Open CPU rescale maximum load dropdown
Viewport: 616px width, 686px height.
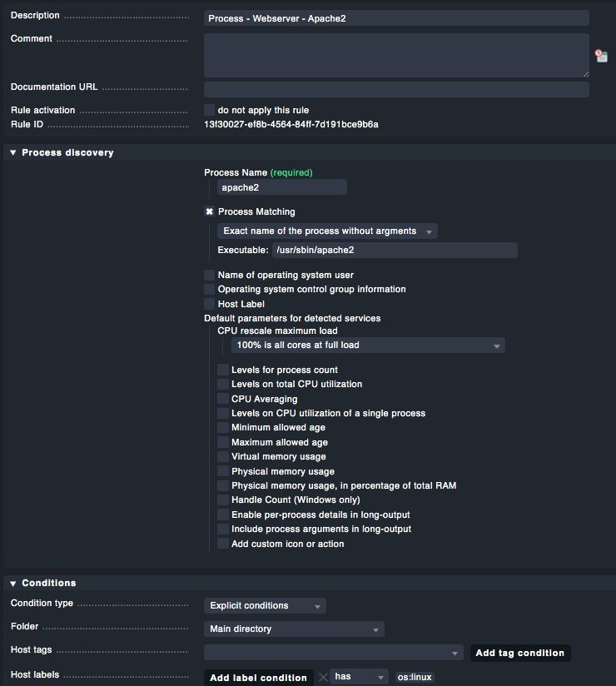click(x=368, y=345)
